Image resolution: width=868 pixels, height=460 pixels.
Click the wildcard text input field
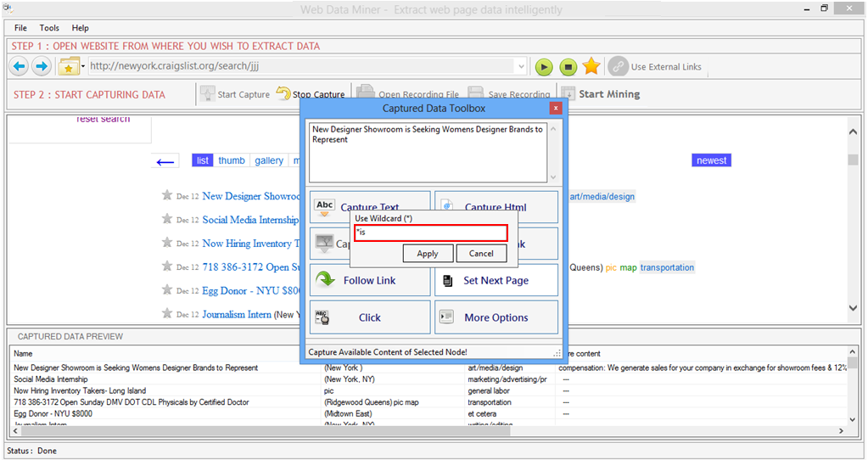pos(431,233)
